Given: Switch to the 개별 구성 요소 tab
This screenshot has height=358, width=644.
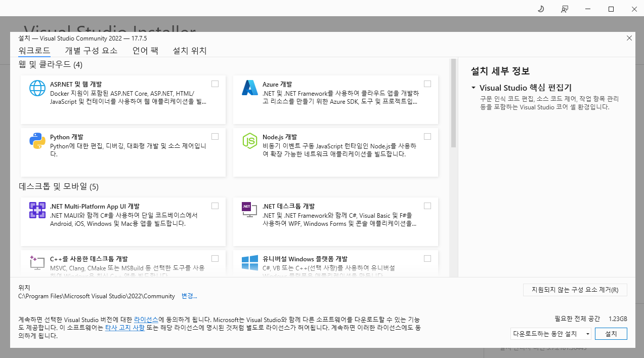Looking at the screenshot, I should click(x=91, y=51).
